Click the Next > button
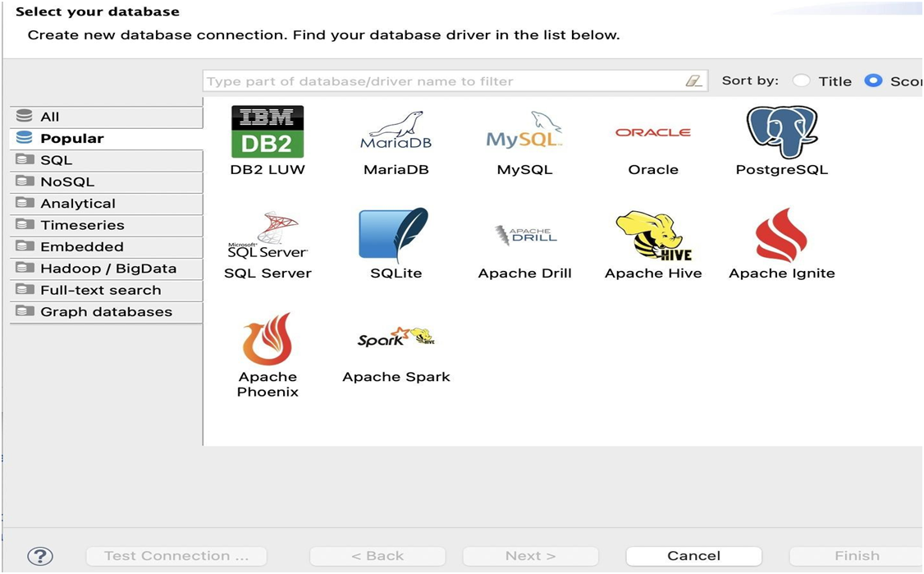 [530, 556]
